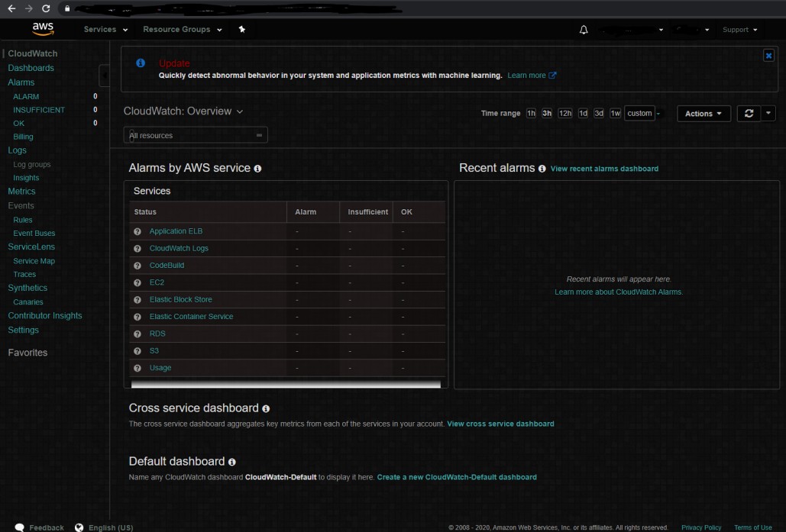Click info icon beside Alarms by AWS service
This screenshot has height=532, width=786.
click(x=257, y=169)
